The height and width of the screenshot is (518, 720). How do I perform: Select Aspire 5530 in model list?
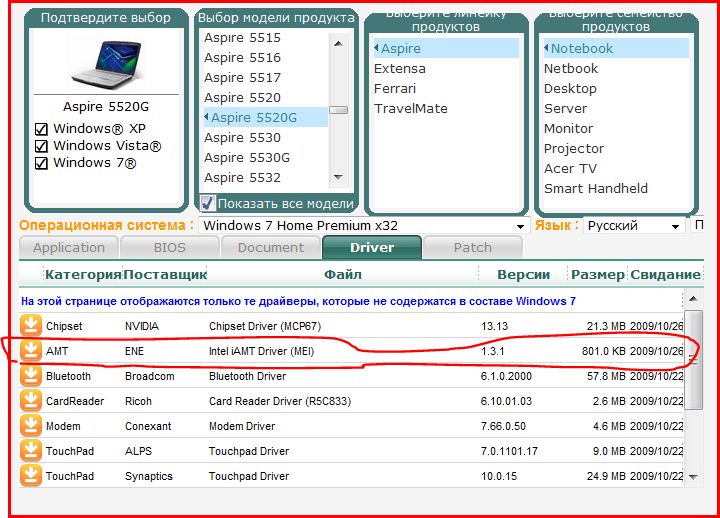[242, 138]
